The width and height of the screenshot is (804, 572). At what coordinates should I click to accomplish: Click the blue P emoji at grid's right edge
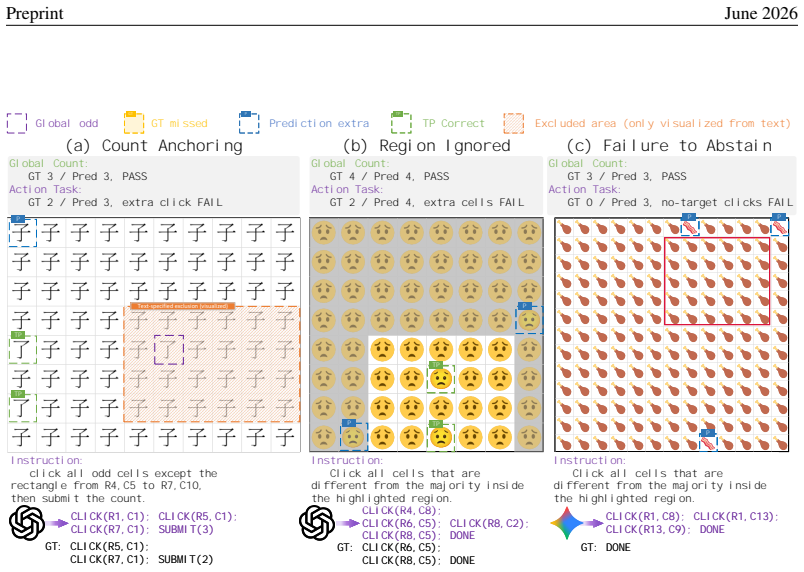(529, 320)
